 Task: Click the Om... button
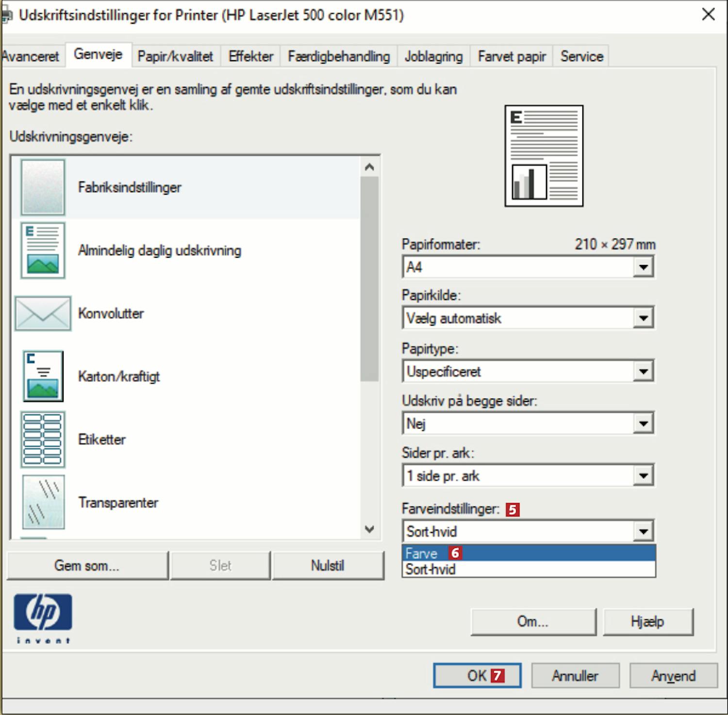coord(533,622)
